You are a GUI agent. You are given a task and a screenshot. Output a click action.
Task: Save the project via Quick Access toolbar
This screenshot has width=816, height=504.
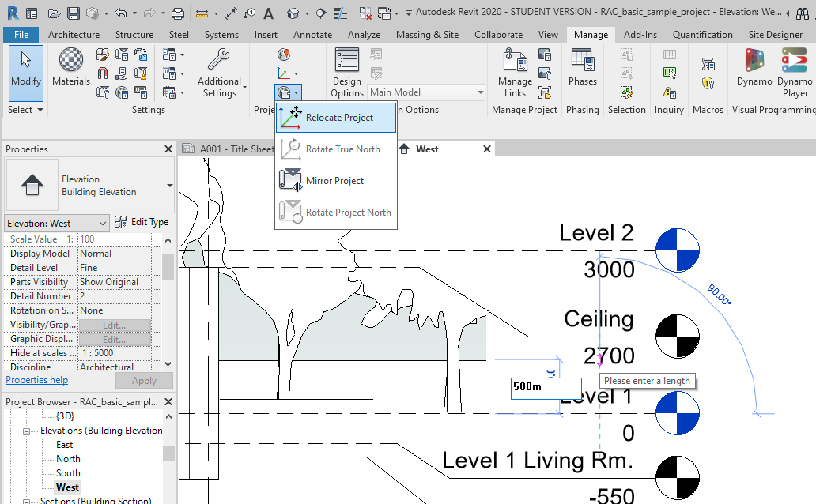[x=73, y=12]
